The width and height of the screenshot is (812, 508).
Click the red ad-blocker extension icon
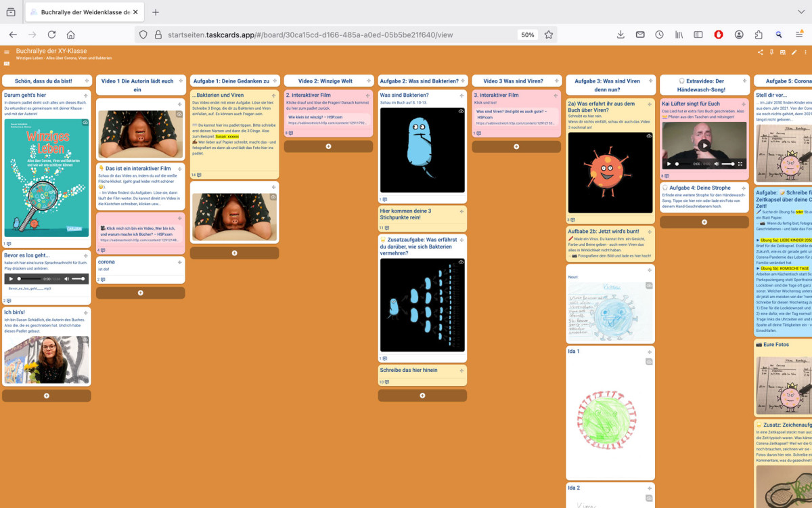tap(719, 35)
